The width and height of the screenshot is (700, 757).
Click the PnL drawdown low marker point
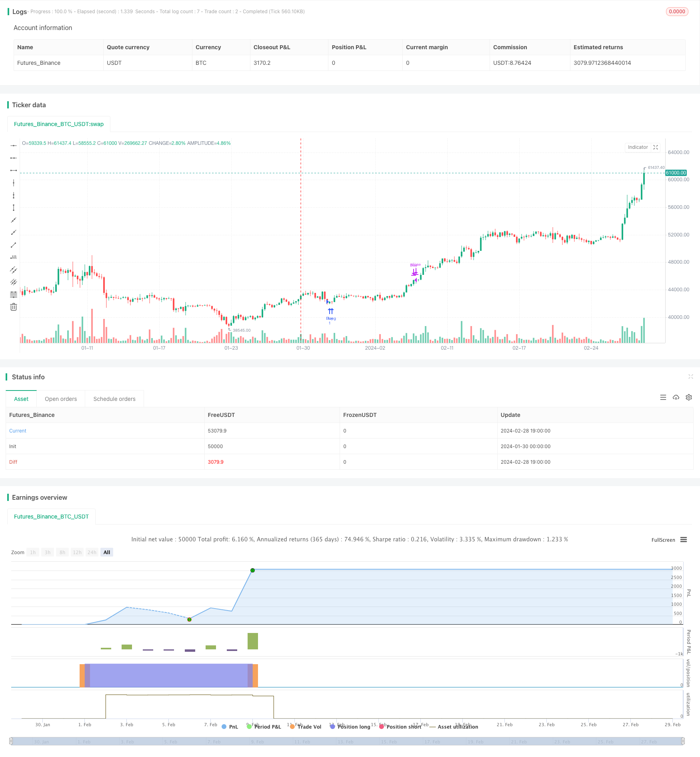[189, 619]
